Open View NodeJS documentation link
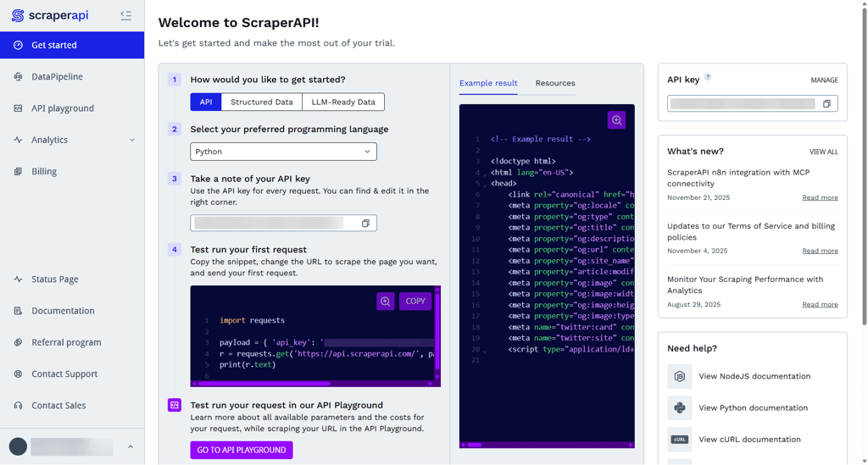 pyautogui.click(x=754, y=377)
